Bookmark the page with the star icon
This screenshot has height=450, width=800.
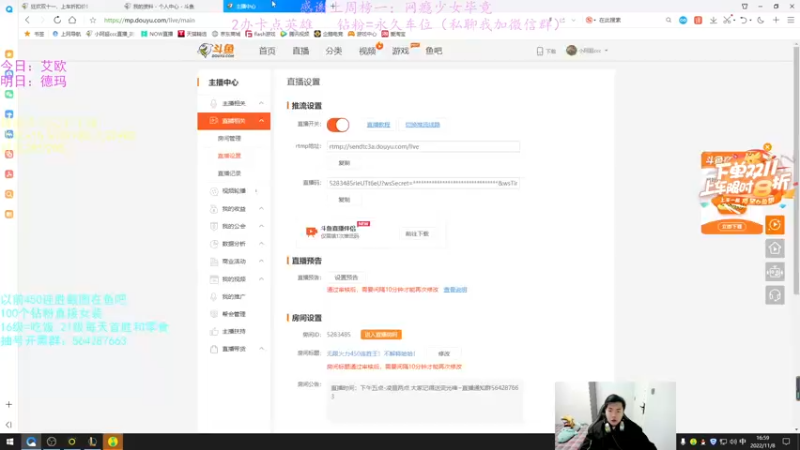click(92, 20)
